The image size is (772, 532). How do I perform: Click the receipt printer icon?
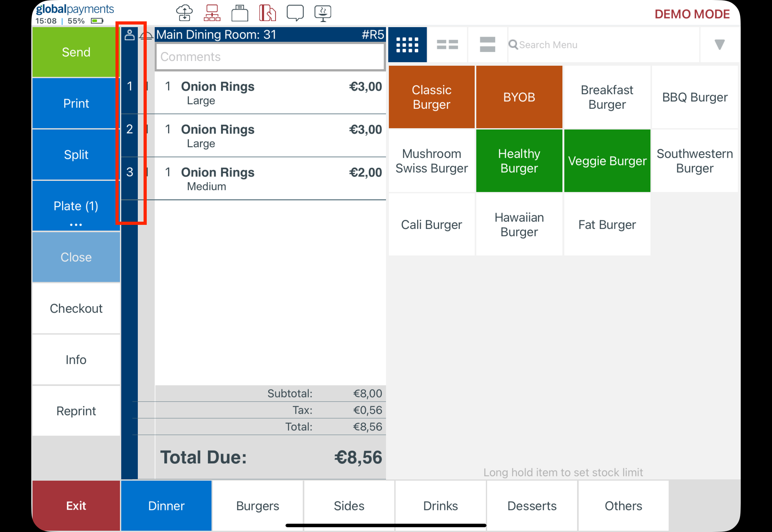coord(240,13)
